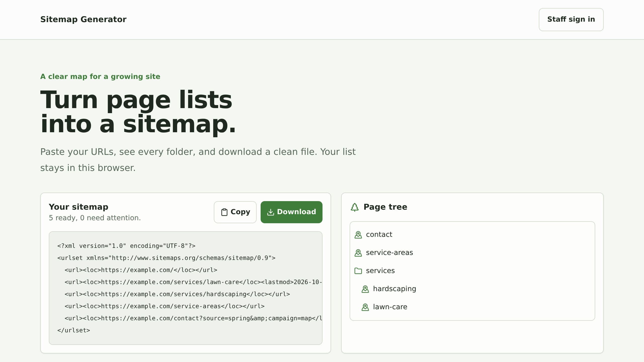644x362 pixels.
Task: Click the contact?source=spring loc line
Action: coord(193,318)
